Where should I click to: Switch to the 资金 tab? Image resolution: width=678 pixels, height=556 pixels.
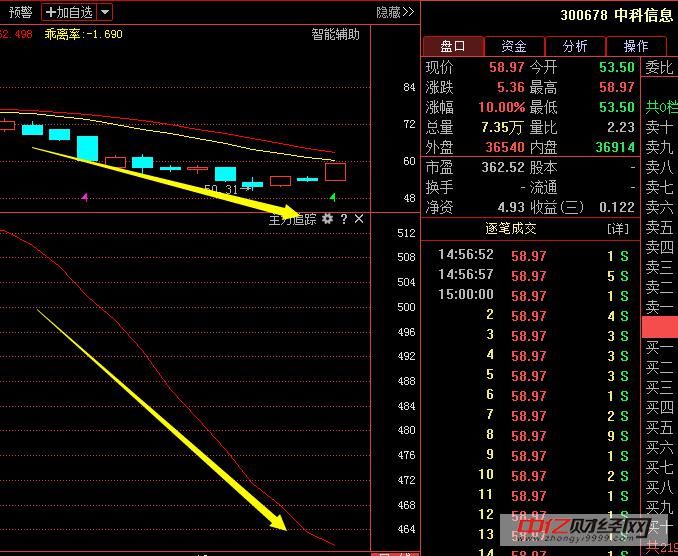pos(514,46)
